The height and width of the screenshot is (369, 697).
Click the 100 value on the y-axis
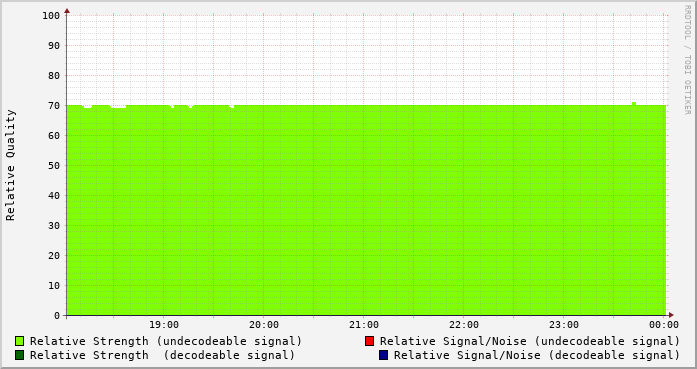51,16
